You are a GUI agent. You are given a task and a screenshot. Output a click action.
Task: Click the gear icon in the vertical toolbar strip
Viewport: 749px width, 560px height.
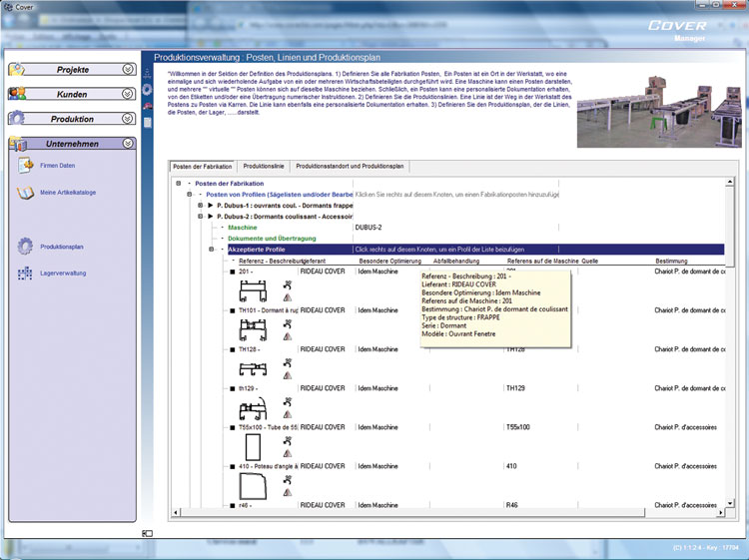[x=147, y=89]
